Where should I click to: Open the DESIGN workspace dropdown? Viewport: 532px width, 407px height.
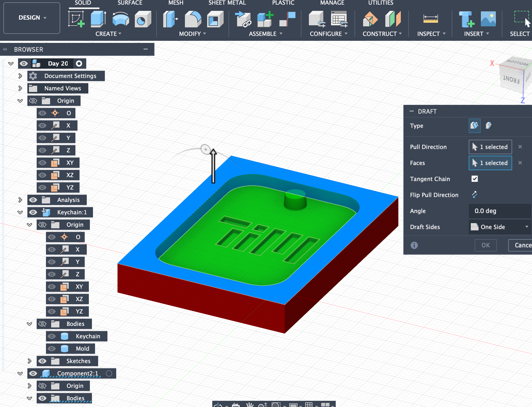coord(32,18)
